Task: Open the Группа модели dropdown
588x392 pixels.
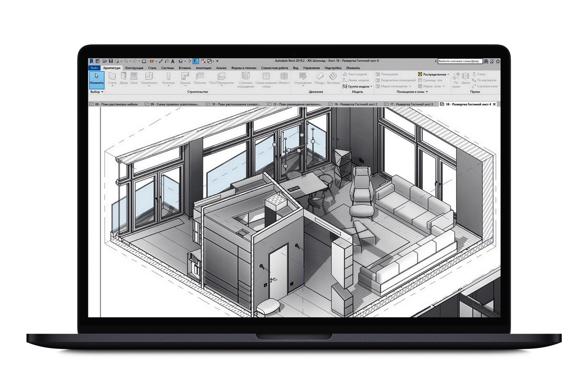Action: pyautogui.click(x=371, y=86)
